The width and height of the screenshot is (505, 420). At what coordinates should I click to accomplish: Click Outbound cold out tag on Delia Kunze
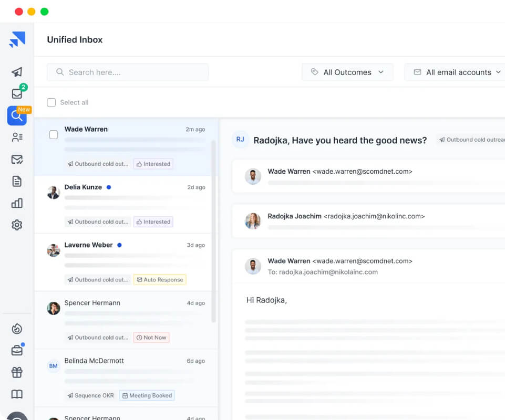tap(98, 222)
